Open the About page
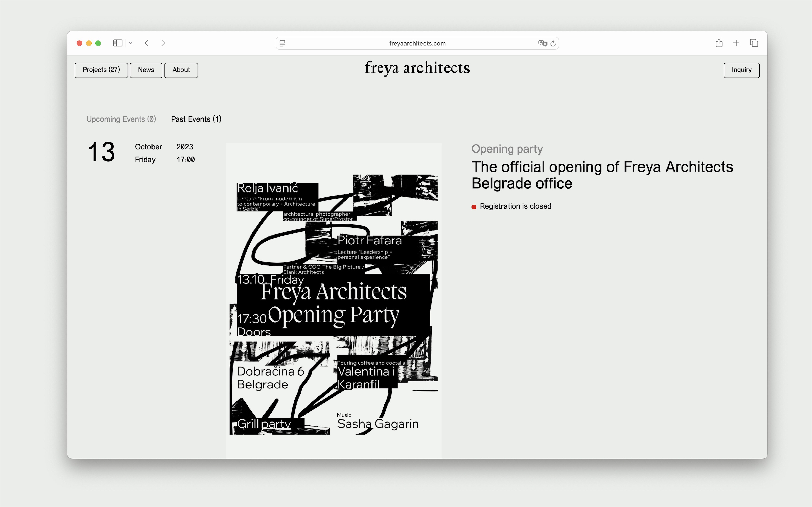The image size is (812, 507). click(181, 70)
